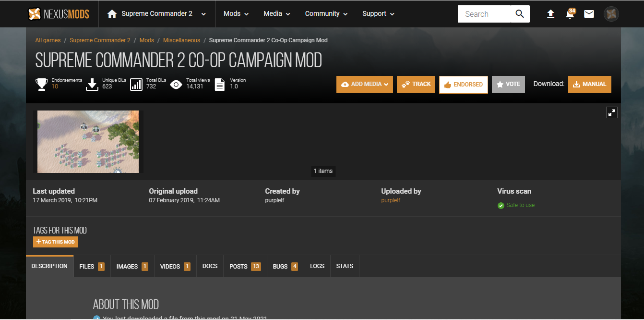Go to Supreme Commander 2 breadcrumb link
Screen dimensions: 644x320
[x=100, y=40]
